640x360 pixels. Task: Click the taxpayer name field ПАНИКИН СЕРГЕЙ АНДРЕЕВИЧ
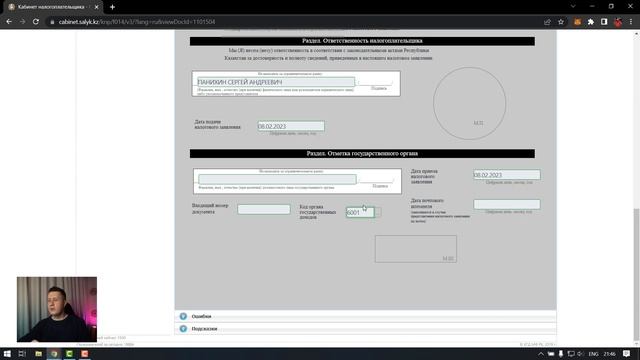(276, 82)
